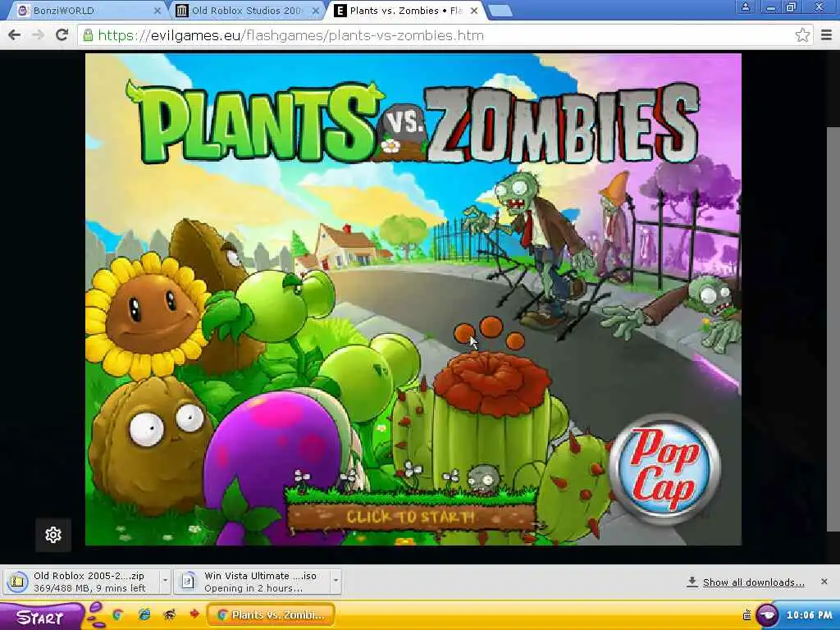Click the browser forward arrow
This screenshot has height=630, width=840.
[x=38, y=35]
